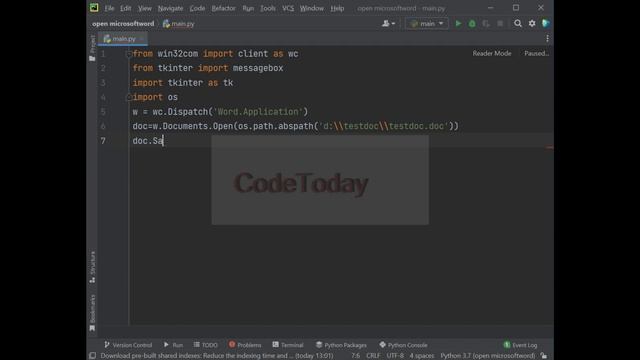The height and width of the screenshot is (360, 640).
Task: Open the Edit menu
Action: (125, 8)
